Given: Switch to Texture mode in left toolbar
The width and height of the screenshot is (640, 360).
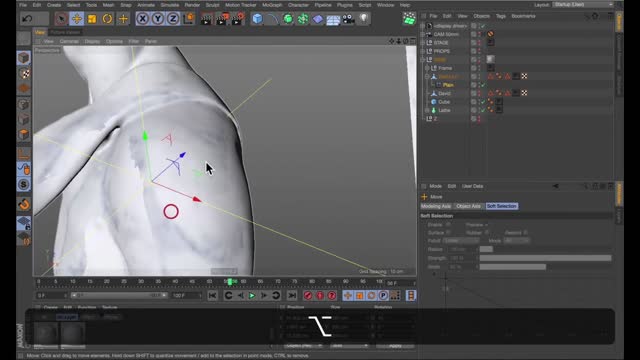Looking at the screenshot, I should click(x=24, y=73).
